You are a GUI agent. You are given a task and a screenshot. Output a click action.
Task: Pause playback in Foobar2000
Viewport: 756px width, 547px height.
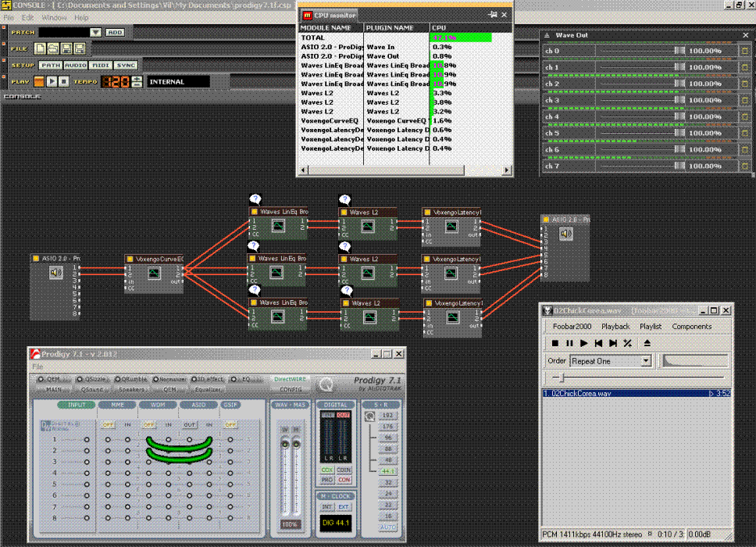569,343
